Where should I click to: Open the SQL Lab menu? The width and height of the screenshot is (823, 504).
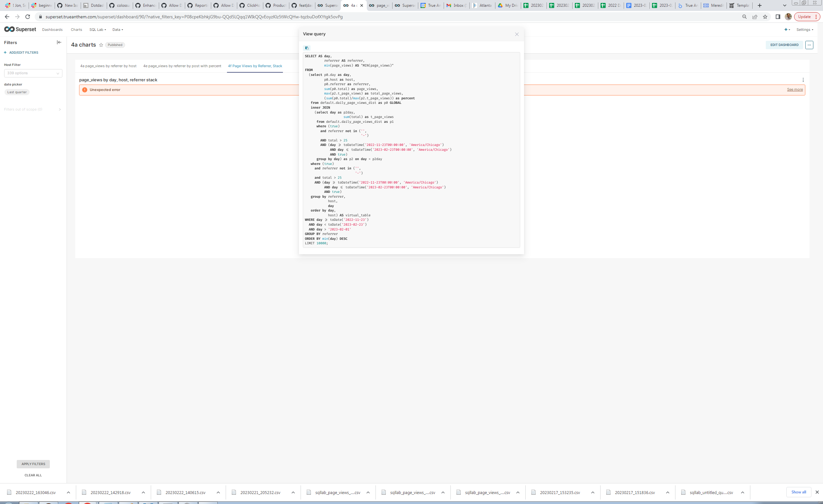coord(97,29)
